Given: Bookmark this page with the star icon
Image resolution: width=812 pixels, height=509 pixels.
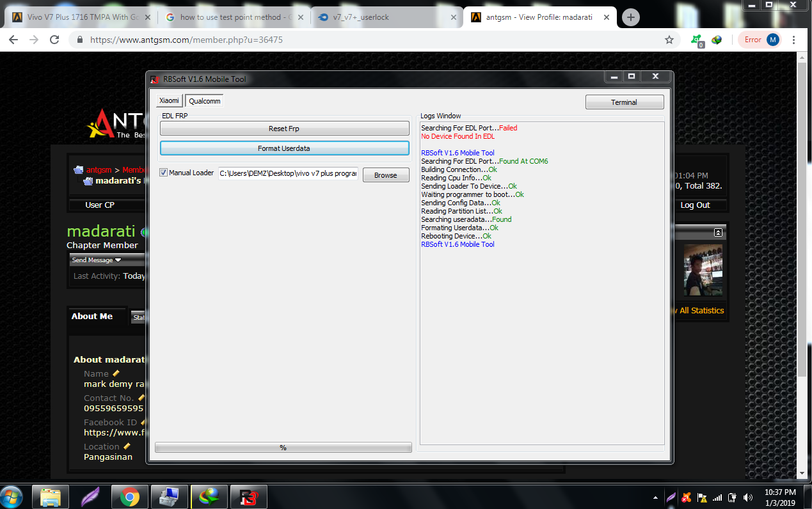Looking at the screenshot, I should click(x=669, y=40).
